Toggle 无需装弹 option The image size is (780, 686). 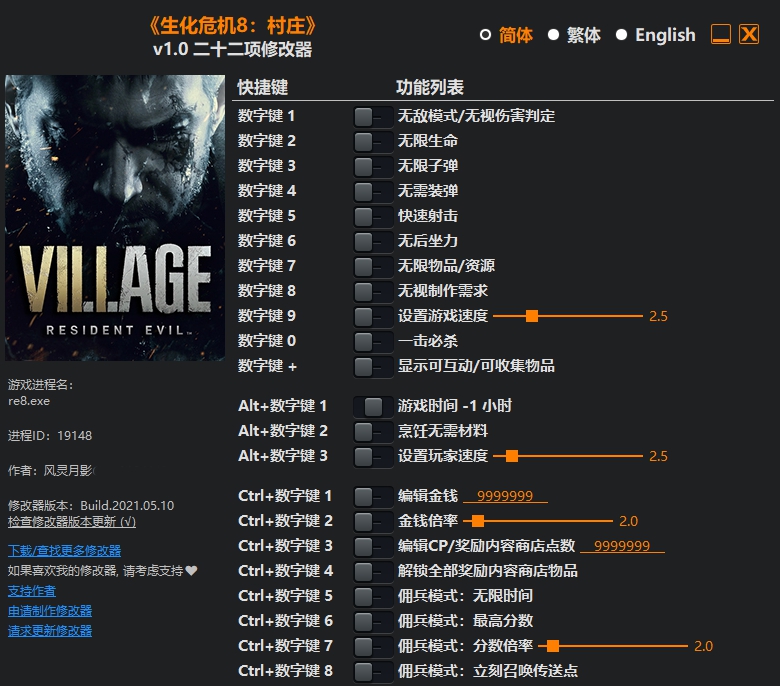(x=373, y=192)
